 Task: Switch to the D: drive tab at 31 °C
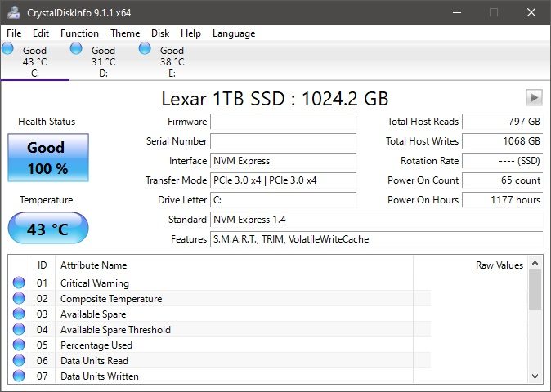click(103, 61)
